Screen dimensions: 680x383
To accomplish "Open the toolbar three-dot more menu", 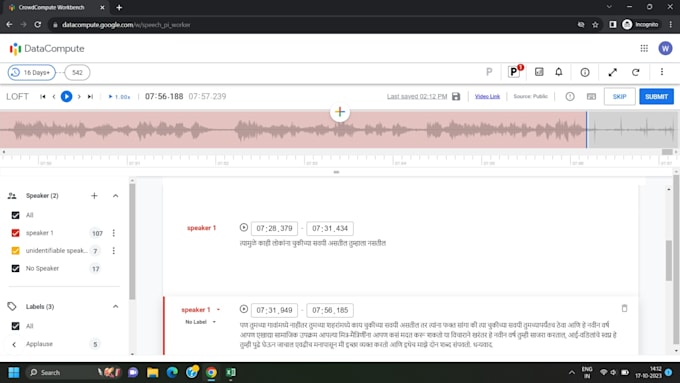I will (x=662, y=72).
